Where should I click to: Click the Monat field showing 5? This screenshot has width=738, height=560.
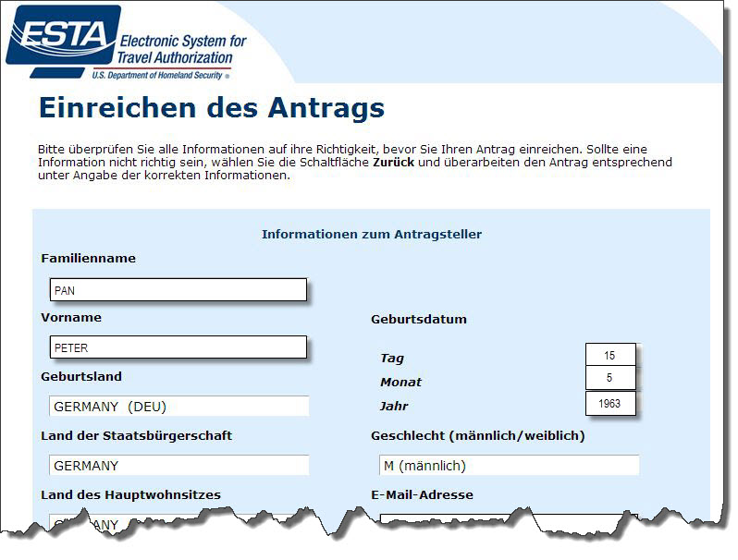[x=610, y=378]
